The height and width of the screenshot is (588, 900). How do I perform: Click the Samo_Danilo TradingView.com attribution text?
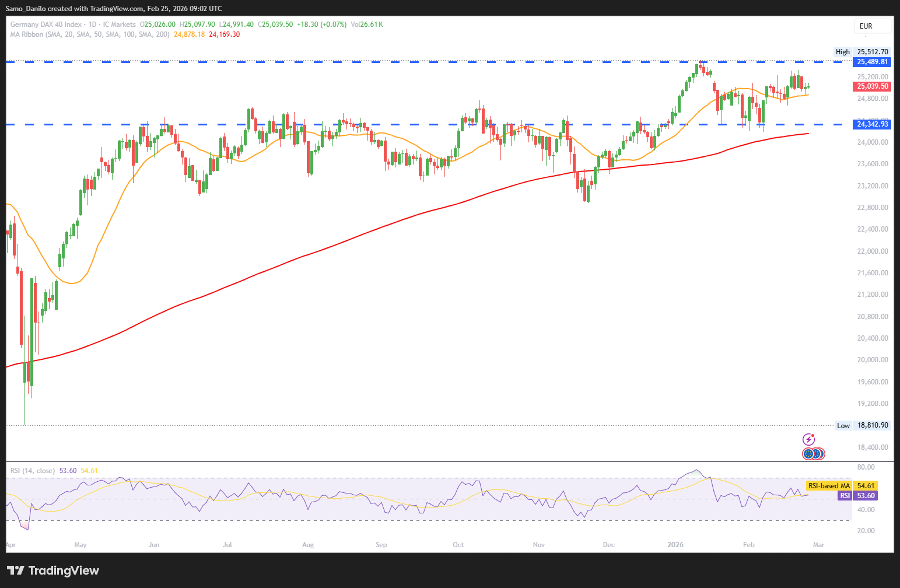tap(113, 9)
